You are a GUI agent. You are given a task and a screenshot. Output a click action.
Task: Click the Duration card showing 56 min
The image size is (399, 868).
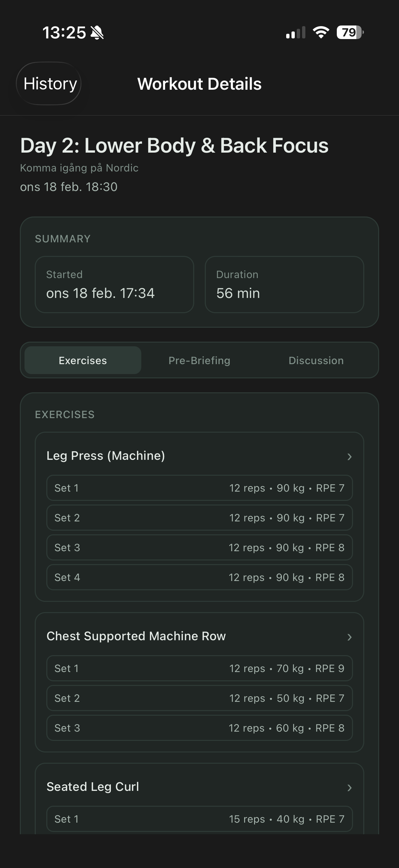[x=284, y=284]
